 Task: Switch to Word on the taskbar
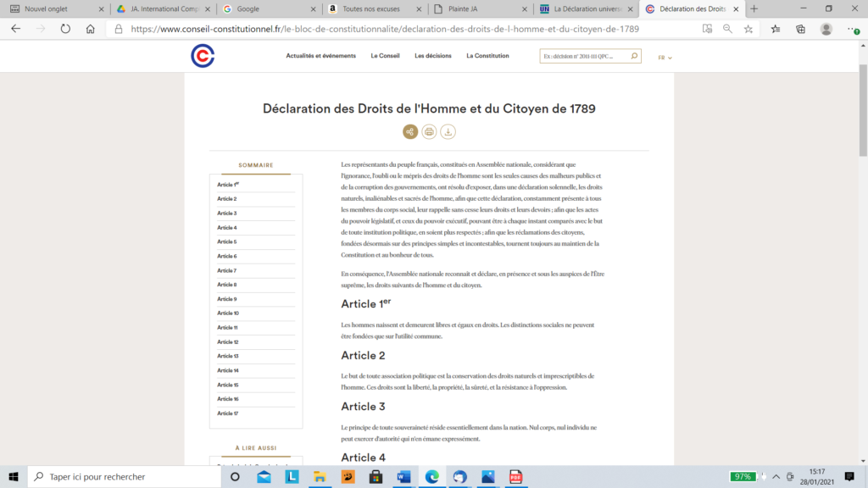coord(403,476)
